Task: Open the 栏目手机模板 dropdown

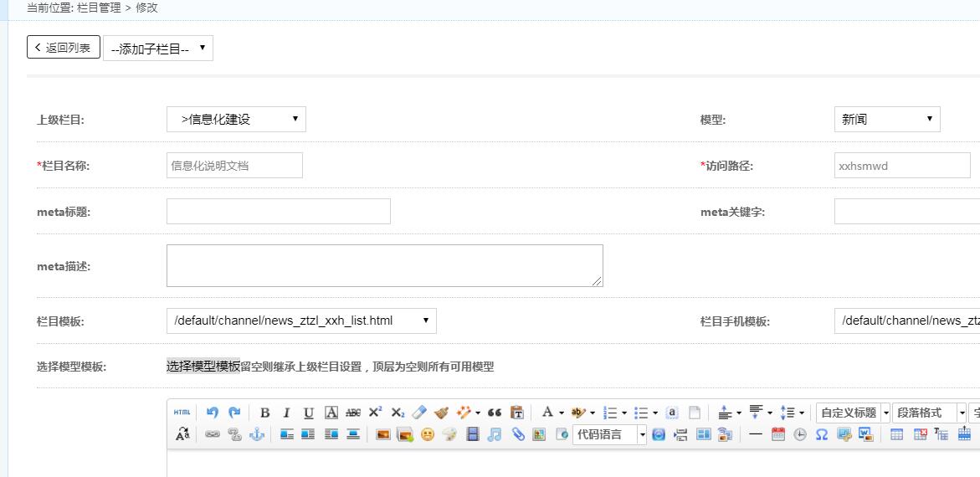Action: (907, 321)
